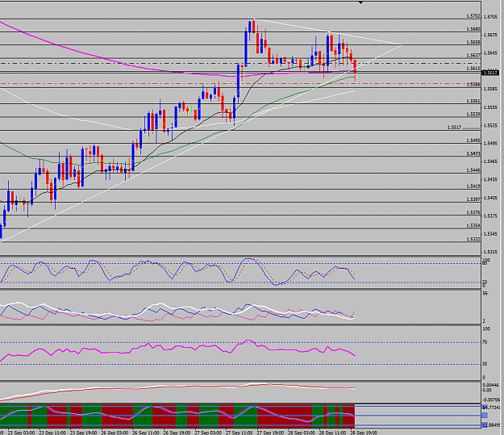Click the 23 Sep 03:00 time label
This screenshot has height=435, width=504.
[x=21, y=433]
